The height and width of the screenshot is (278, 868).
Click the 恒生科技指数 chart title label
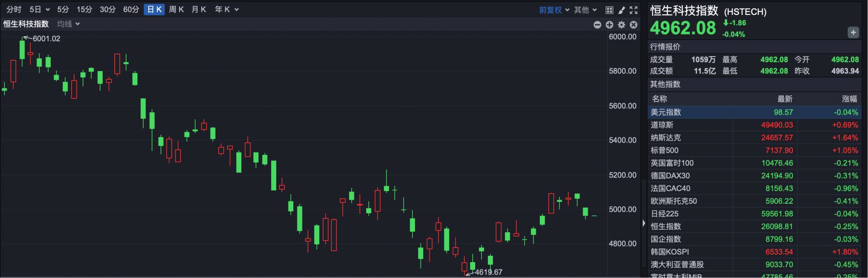[x=26, y=24]
